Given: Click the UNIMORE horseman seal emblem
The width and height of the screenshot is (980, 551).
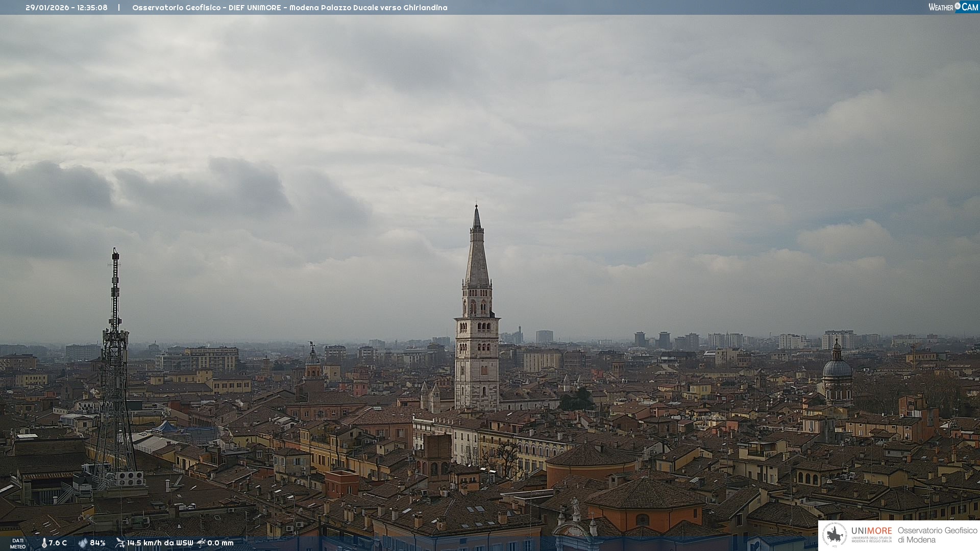Looking at the screenshot, I should (835, 535).
